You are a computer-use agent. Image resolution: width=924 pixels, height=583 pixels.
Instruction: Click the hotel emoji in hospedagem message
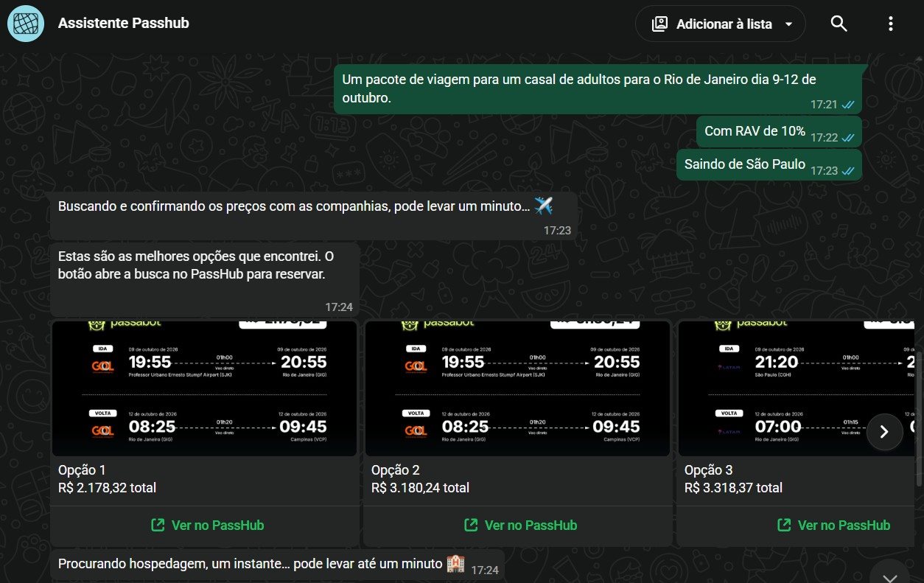[455, 565]
